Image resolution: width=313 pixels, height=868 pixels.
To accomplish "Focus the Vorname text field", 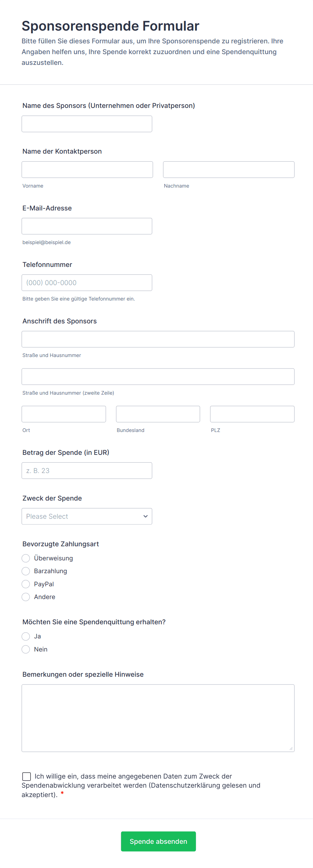I will click(x=87, y=169).
